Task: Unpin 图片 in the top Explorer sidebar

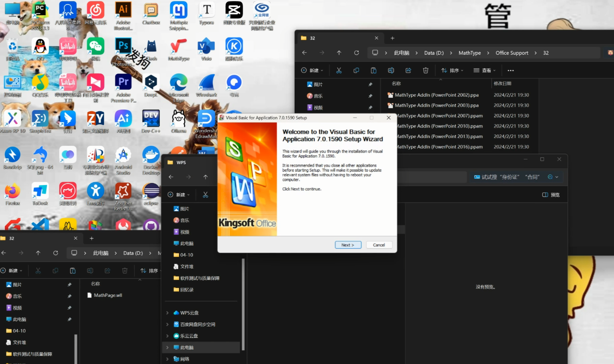Action: click(x=370, y=84)
